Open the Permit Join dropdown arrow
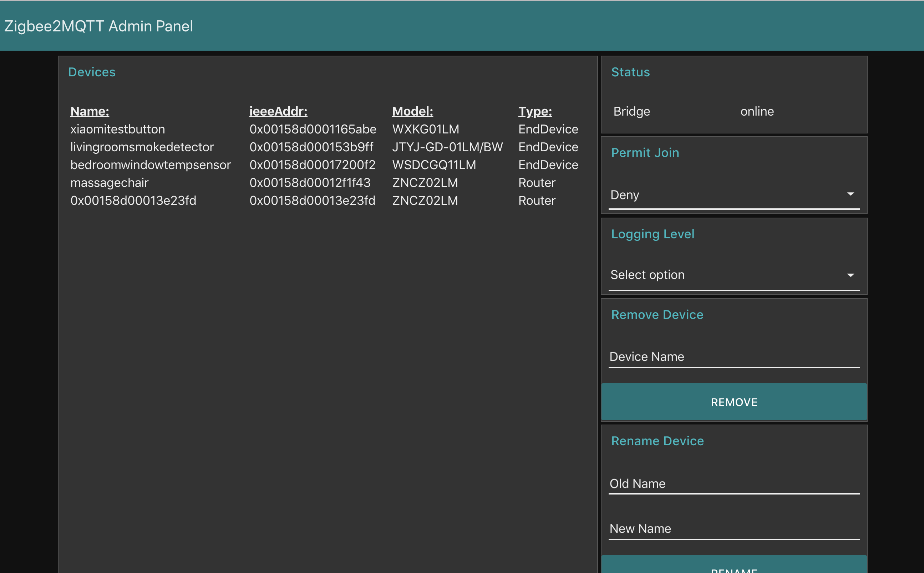The height and width of the screenshot is (573, 924). [x=850, y=194]
